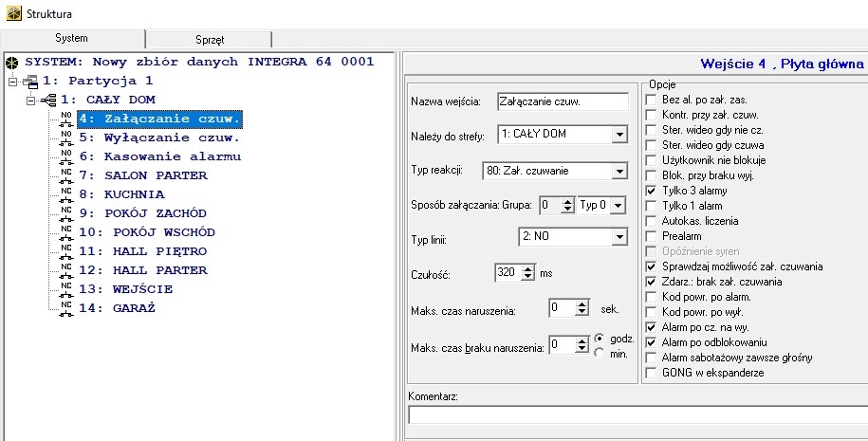The height and width of the screenshot is (441, 868).
Task: Click NC contact icon beside SALON PARTER
Action: pos(66,176)
